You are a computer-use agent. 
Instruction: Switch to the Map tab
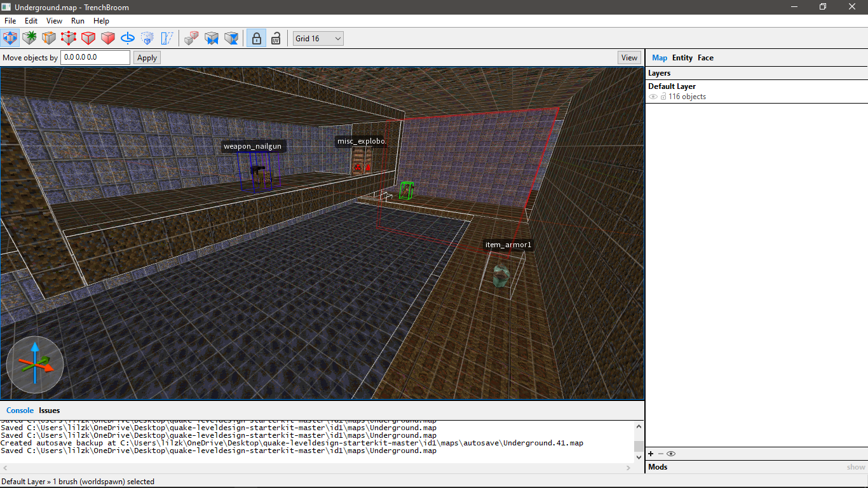[660, 58]
